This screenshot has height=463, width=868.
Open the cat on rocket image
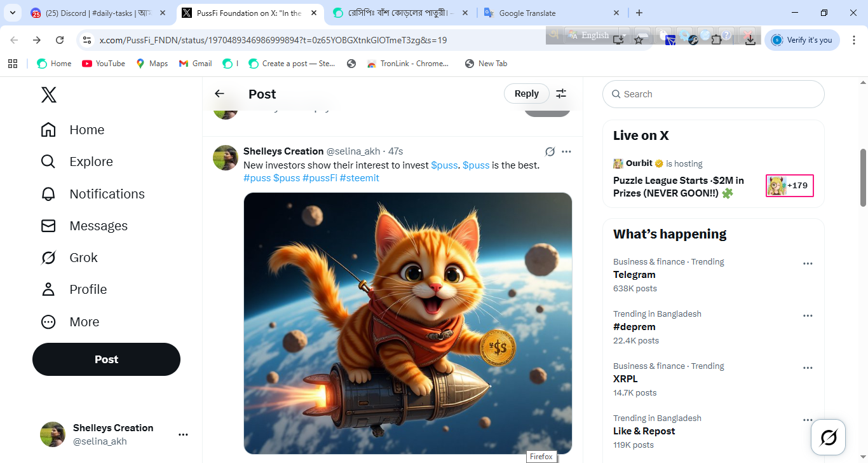pos(408,323)
